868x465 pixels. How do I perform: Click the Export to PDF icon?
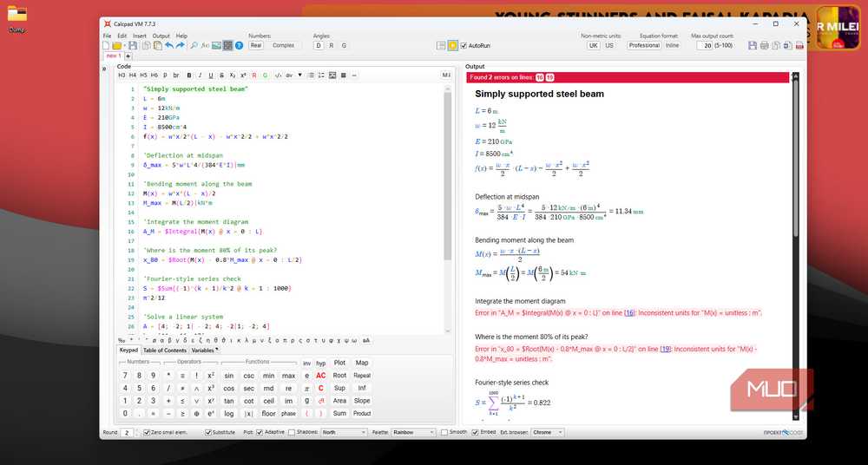pos(799,45)
